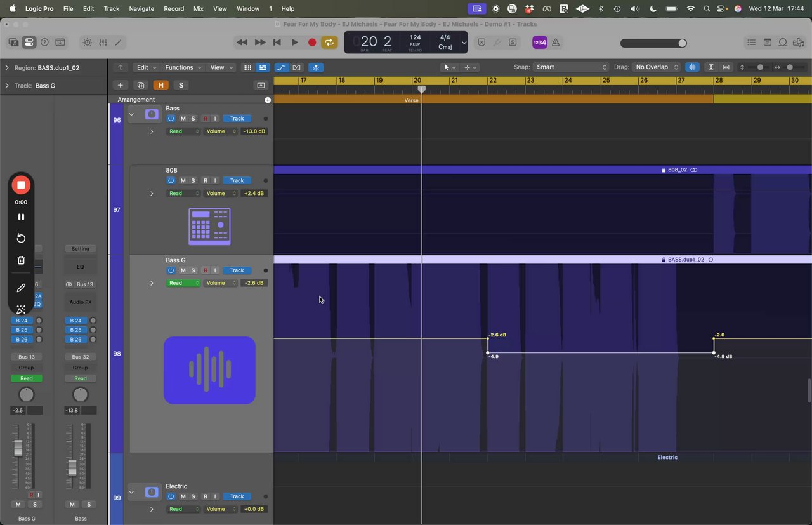Viewport: 812px width, 525px height.
Task: Open the media Browsers
Action: tap(798, 43)
